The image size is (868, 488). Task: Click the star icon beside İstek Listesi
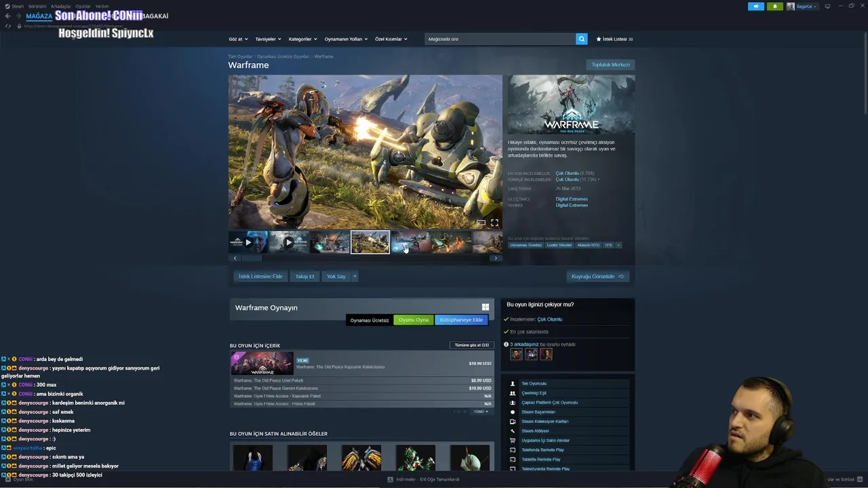(x=599, y=39)
